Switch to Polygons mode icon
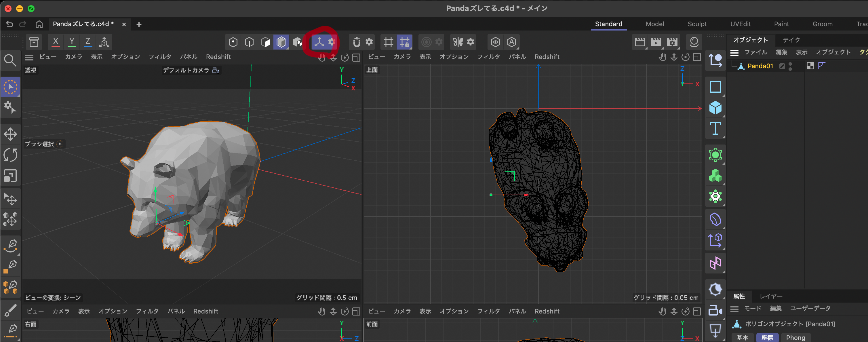868x342 pixels. click(x=266, y=42)
